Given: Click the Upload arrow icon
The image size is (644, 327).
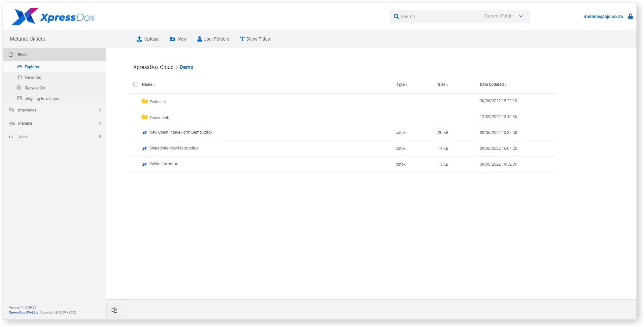Looking at the screenshot, I should tap(139, 39).
